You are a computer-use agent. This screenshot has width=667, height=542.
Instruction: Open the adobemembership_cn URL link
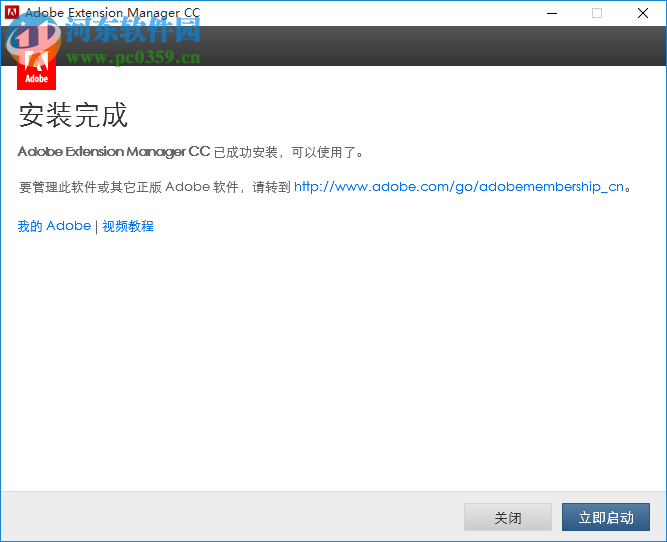click(459, 187)
